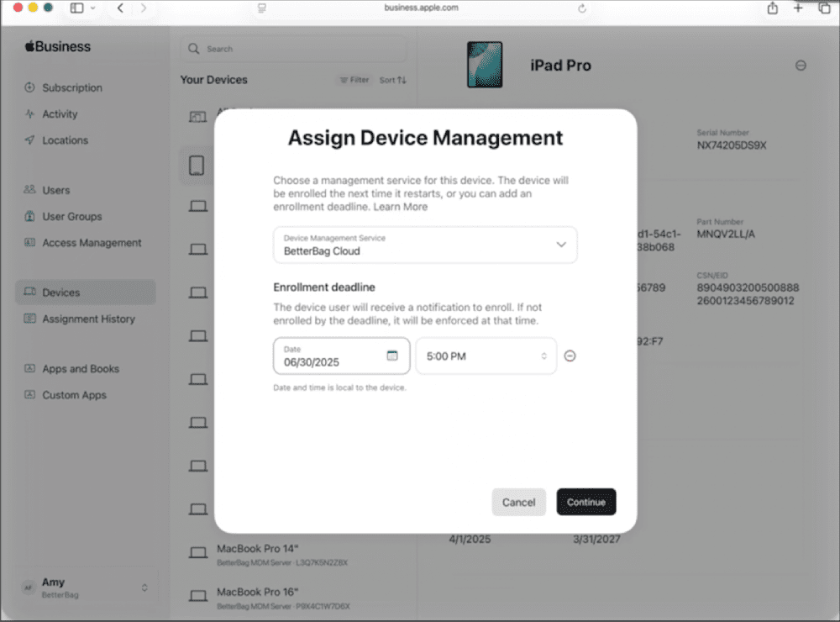Expand the Amy account switcher
This screenshot has width=840, height=622.
tap(144, 588)
